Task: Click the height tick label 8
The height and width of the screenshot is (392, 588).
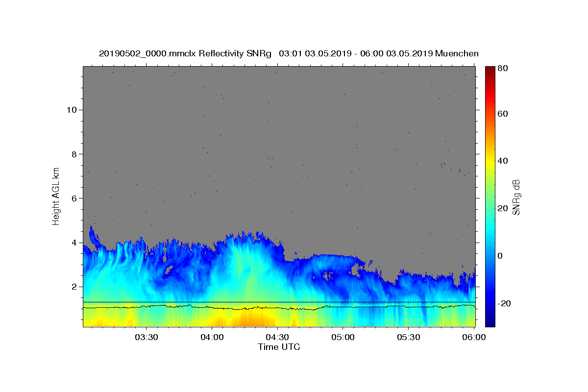Action: click(x=75, y=154)
